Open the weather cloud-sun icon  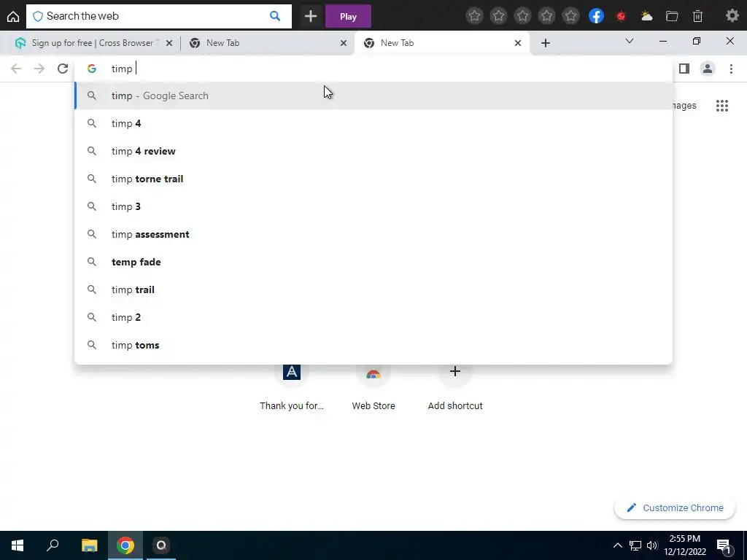point(646,16)
